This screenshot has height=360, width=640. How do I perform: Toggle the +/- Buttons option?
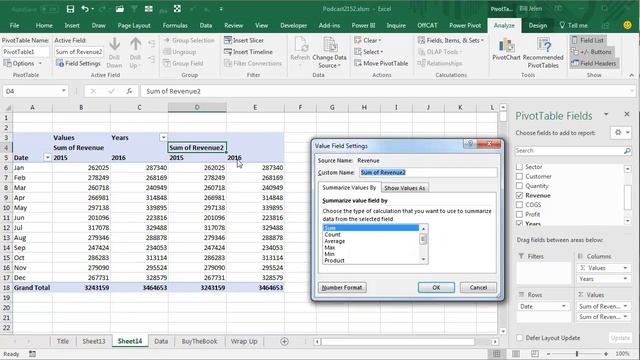click(591, 52)
